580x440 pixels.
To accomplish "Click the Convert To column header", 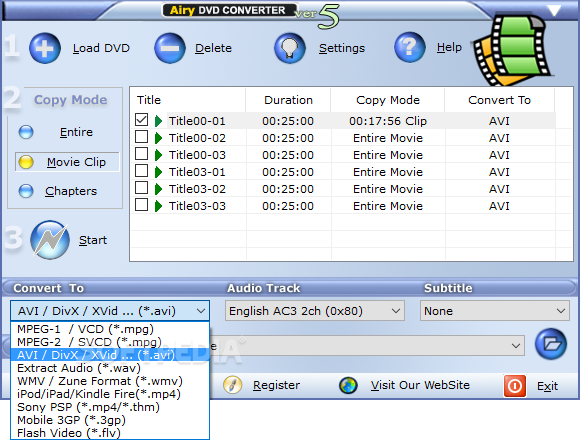I will tap(499, 100).
